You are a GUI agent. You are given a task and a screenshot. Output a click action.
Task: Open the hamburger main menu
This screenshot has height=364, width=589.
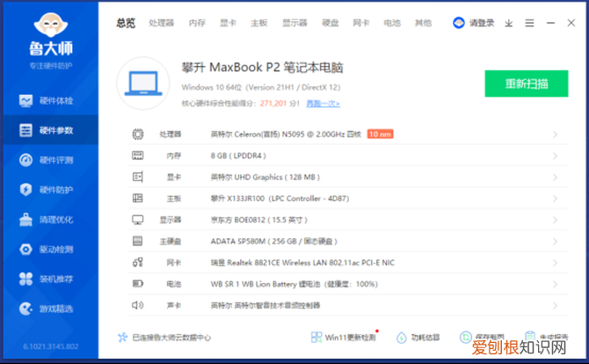click(529, 23)
